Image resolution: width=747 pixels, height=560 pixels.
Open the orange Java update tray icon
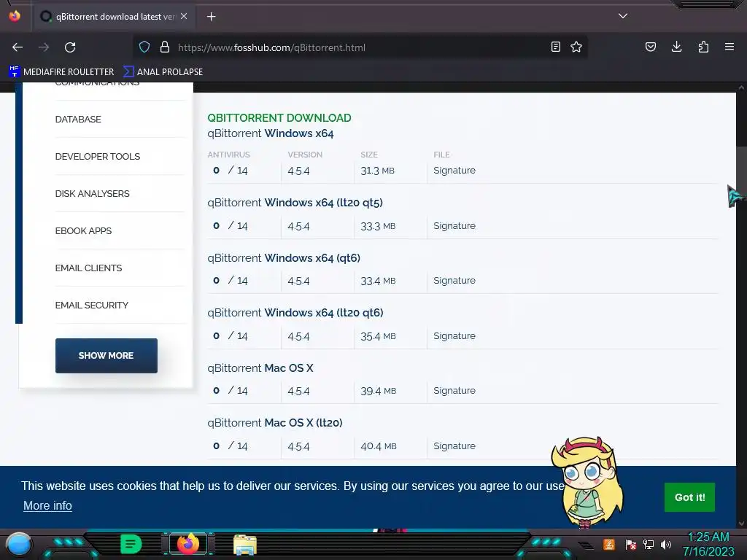tap(609, 544)
